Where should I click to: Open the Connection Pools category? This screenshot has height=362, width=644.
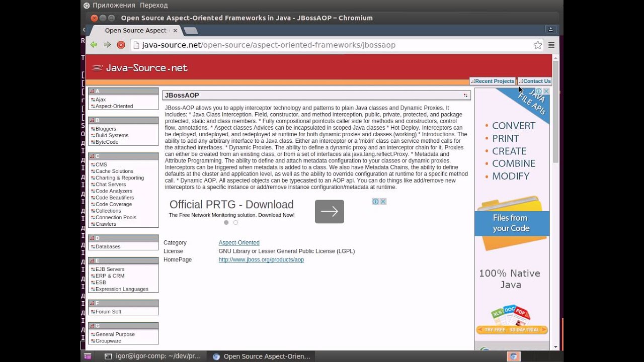click(116, 217)
